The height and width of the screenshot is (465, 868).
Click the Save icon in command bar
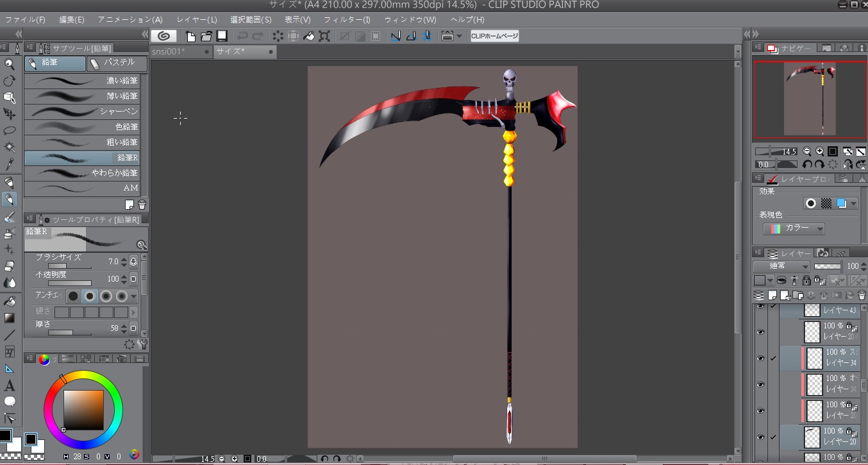click(222, 36)
